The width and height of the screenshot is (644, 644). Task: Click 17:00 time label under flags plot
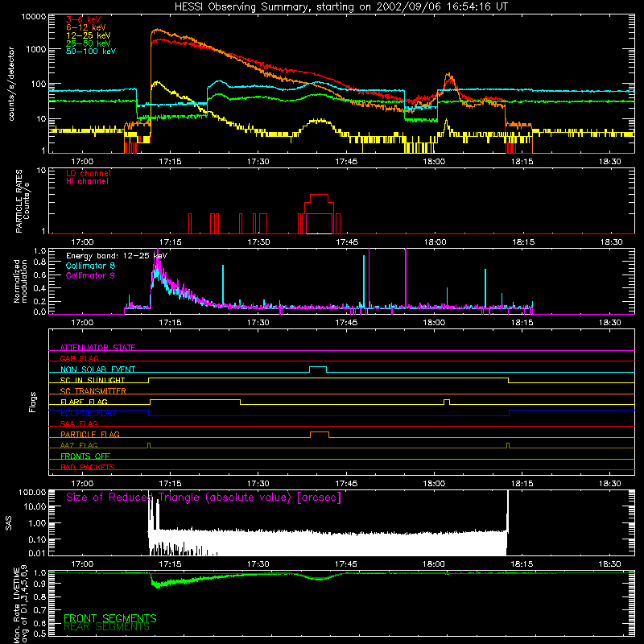coord(82,484)
